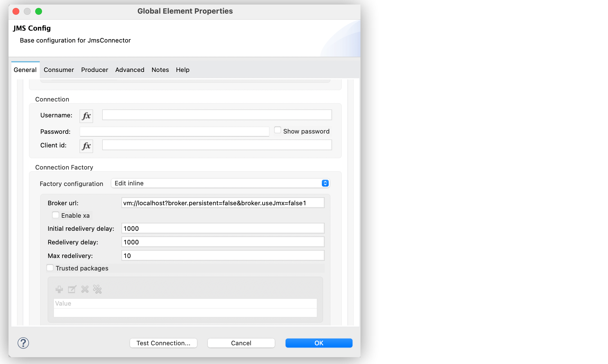Click the OK button to save configuration
The image size is (608, 364).
(x=319, y=343)
